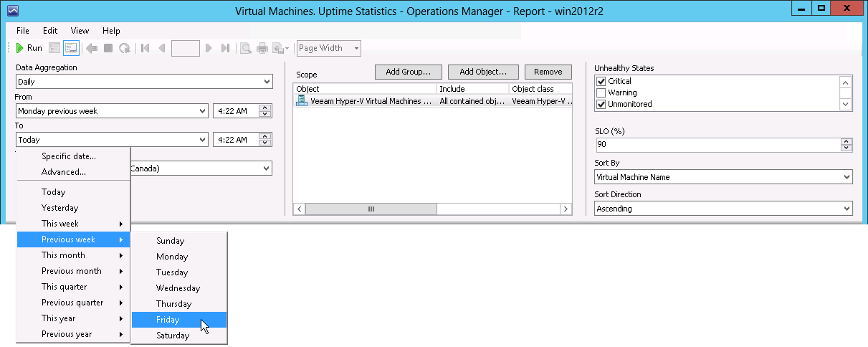Check the Warning state checkbox
The image size is (868, 347).
(601, 92)
